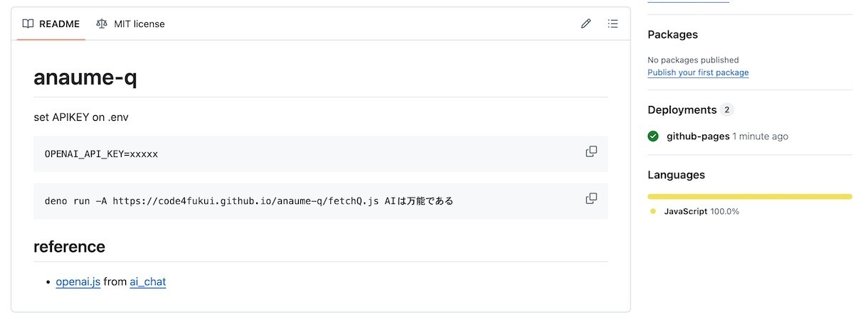Screen dimensions: 868x329
Task: Click the anaume-q README heading
Action: point(85,77)
